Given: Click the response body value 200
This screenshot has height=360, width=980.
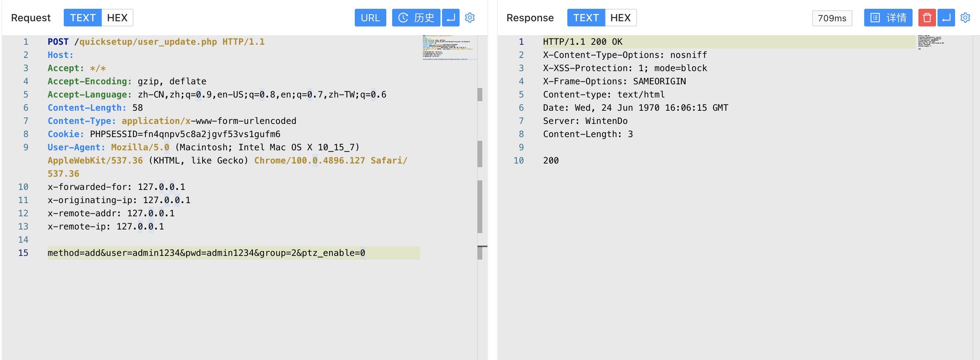Looking at the screenshot, I should [551, 161].
